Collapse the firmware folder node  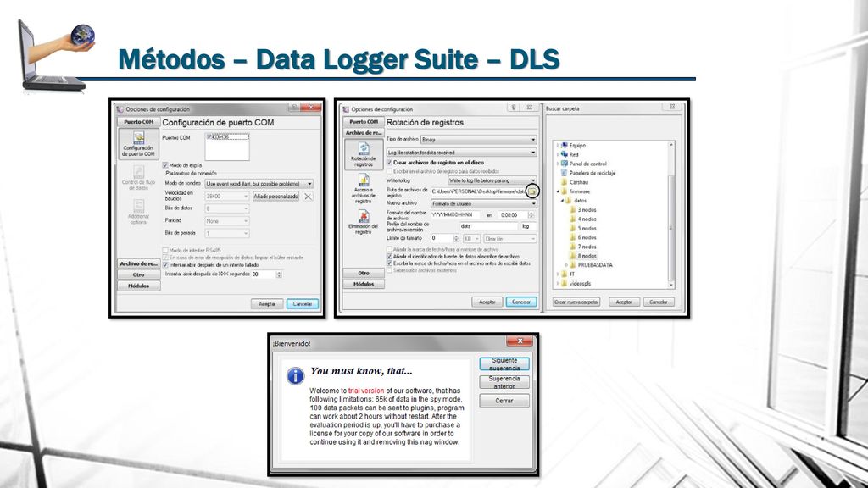[558, 191]
